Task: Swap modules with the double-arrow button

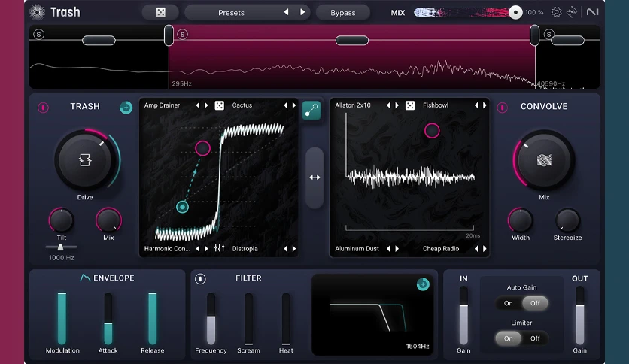Action: pos(314,177)
